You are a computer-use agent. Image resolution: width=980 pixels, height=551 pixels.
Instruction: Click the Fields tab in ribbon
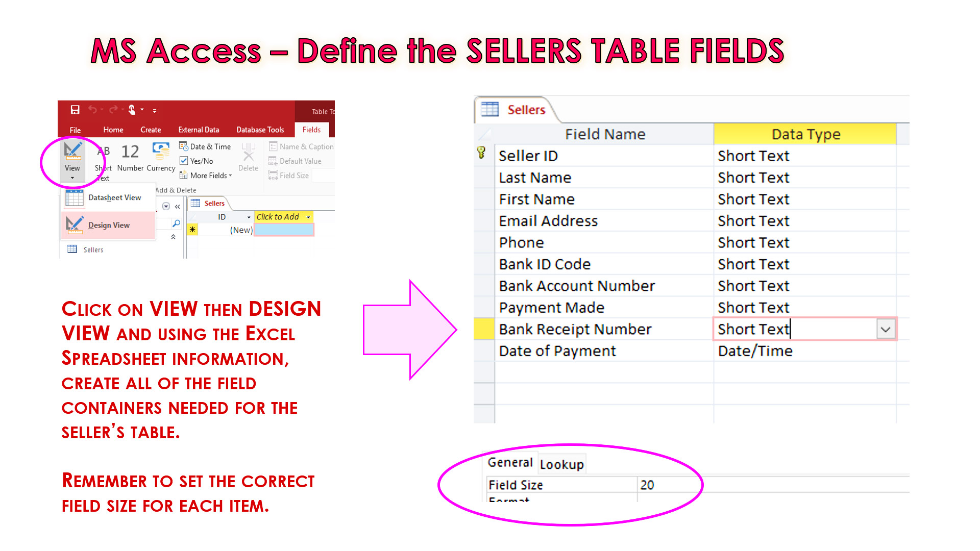tap(313, 129)
